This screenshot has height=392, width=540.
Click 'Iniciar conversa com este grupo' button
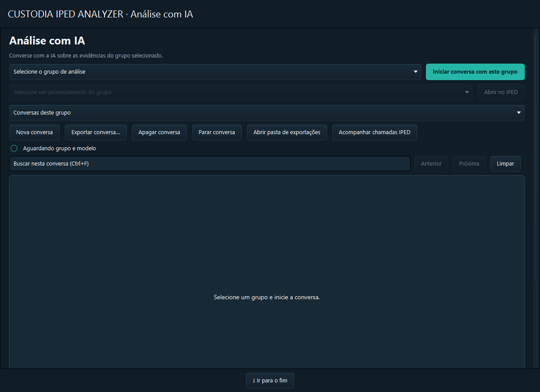(x=475, y=72)
